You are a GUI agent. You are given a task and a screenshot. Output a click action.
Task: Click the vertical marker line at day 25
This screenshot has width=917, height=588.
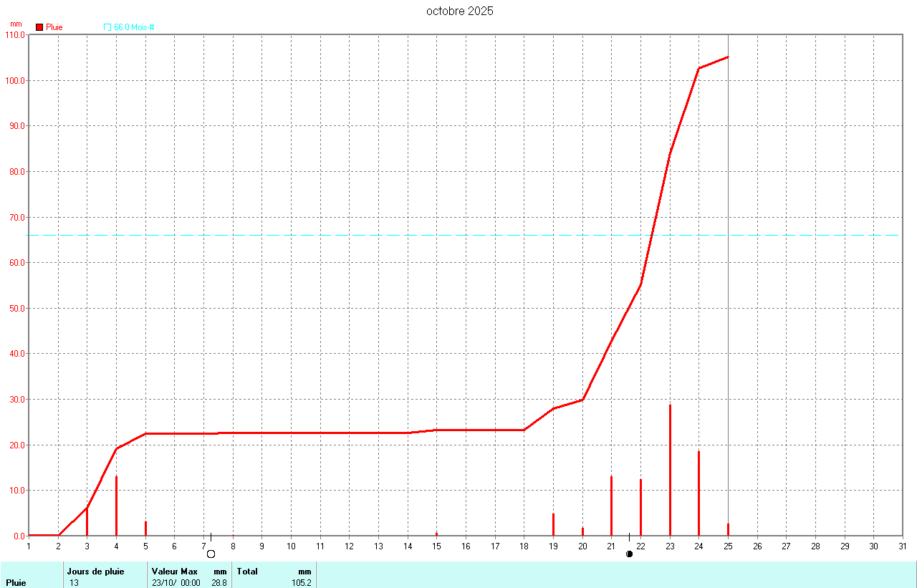coord(728,286)
